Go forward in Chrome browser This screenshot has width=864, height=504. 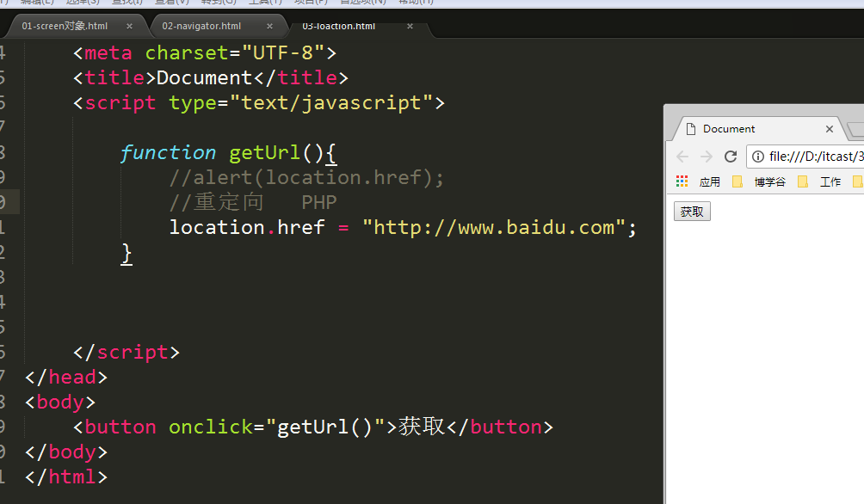pyautogui.click(x=706, y=157)
